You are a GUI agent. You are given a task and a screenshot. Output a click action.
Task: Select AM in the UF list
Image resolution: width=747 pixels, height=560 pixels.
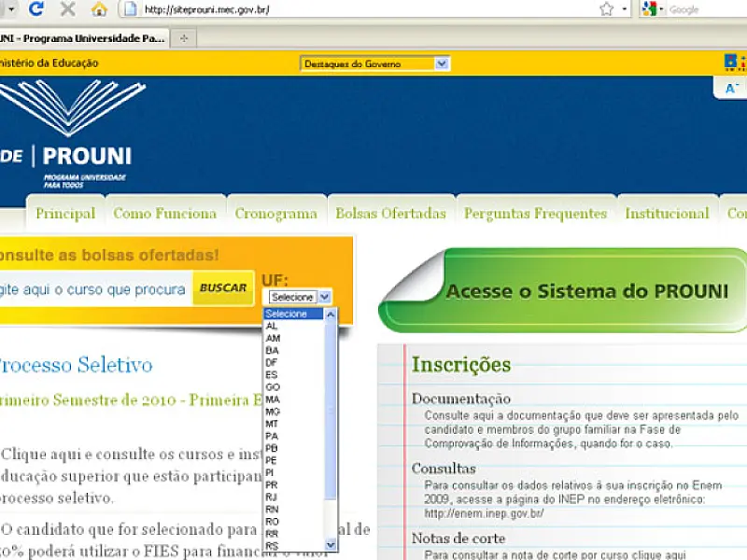point(294,338)
